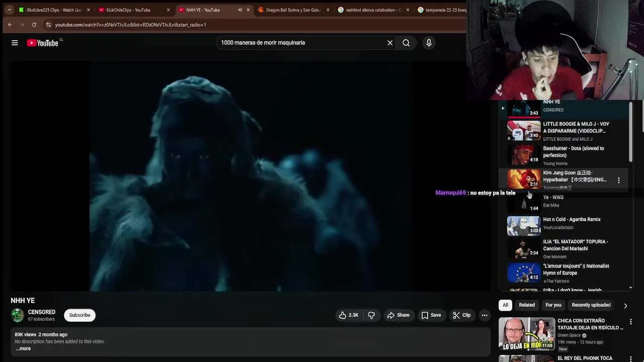Open options for CHICA CON EXTRAÑO TATUAJE
Image resolution: width=644 pixels, height=362 pixels.
pos(631,322)
